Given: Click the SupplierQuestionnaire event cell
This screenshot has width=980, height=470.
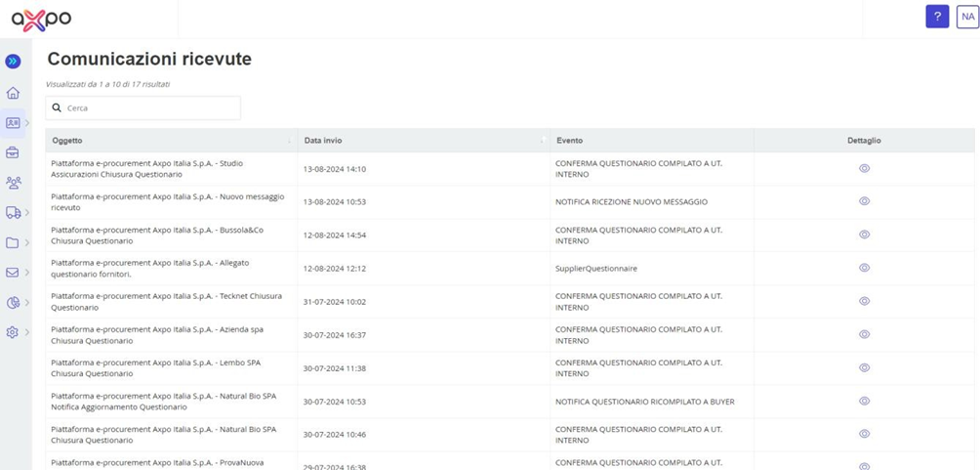Looking at the screenshot, I should point(596,269).
